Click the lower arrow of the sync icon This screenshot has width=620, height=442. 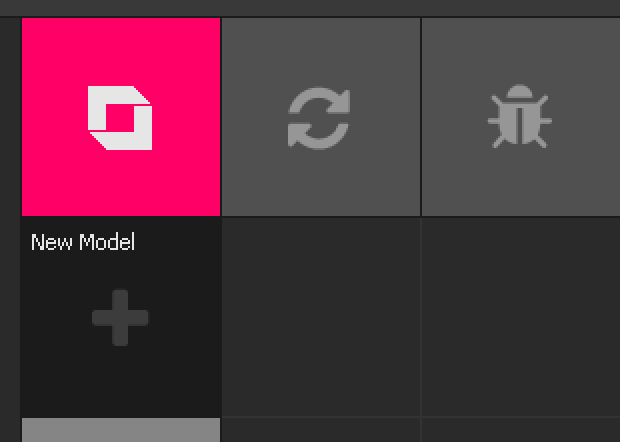pos(318,136)
